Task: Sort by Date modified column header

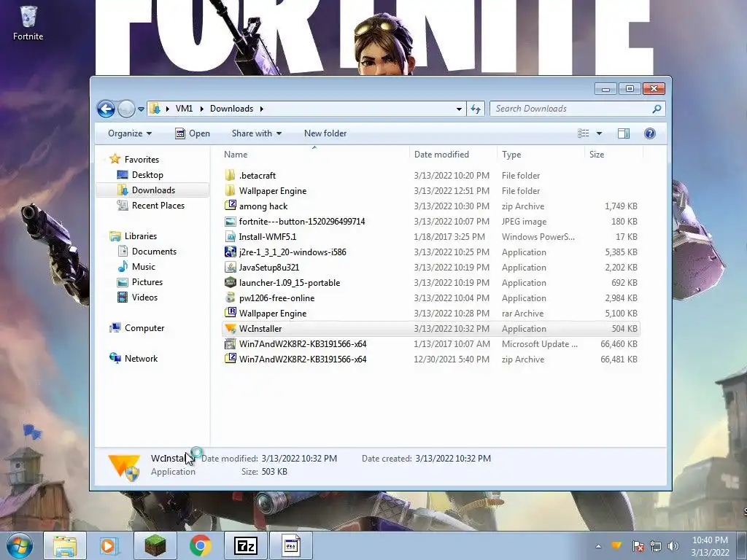Action: coord(453,155)
